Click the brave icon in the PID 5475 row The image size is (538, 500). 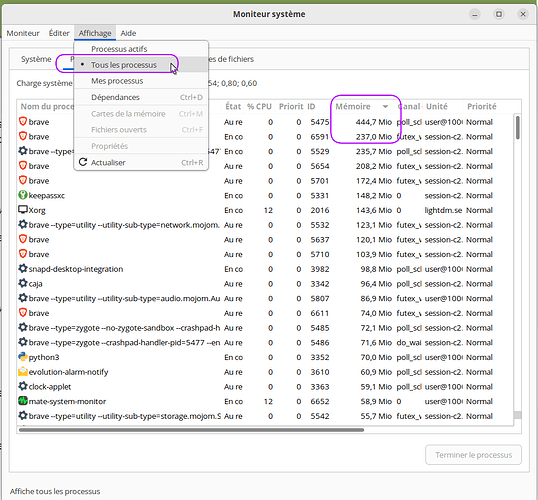pyautogui.click(x=23, y=121)
